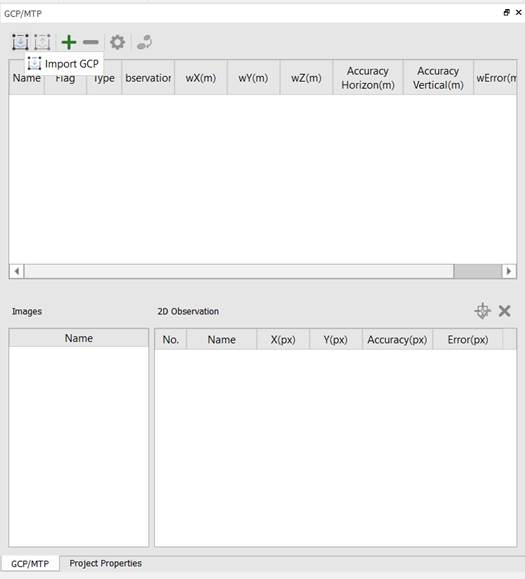Click the Observation column header in the GCP table

click(148, 78)
